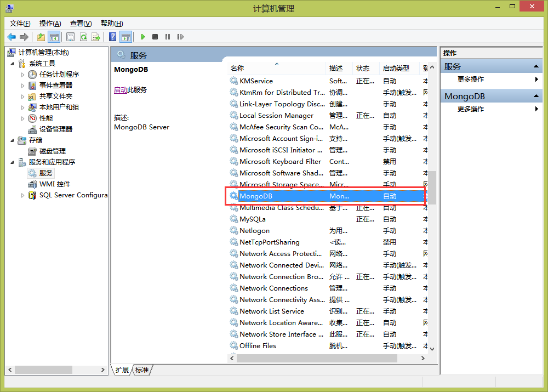The image size is (548, 392).
Task: Toggle the Show/Hide Action Pane icon
Action: click(x=126, y=37)
